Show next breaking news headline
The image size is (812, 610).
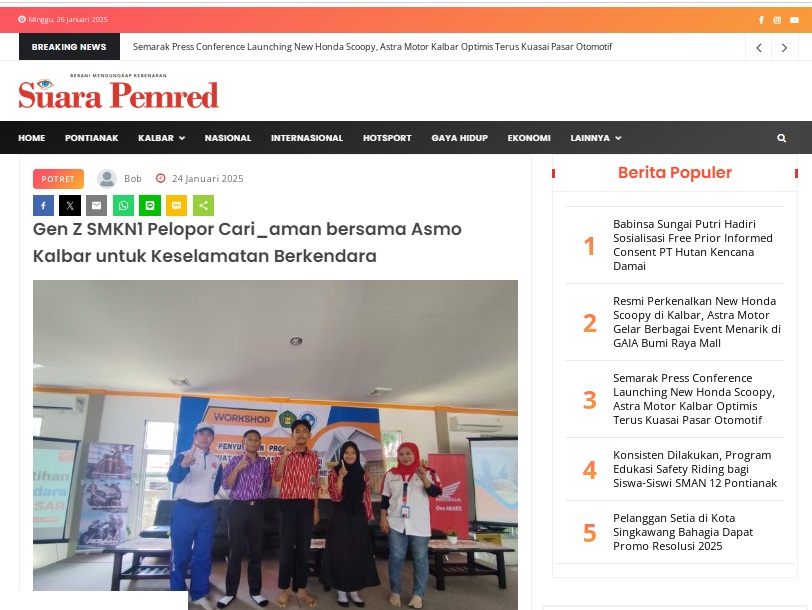(x=784, y=48)
